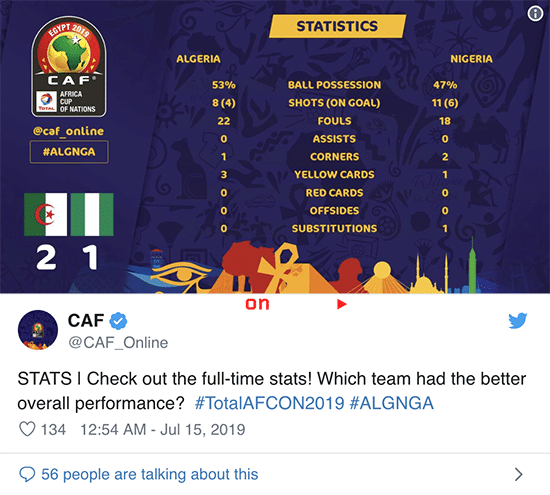550x495 pixels.
Task: Click the Algeria flag in the image
Action: pyautogui.click(x=46, y=214)
